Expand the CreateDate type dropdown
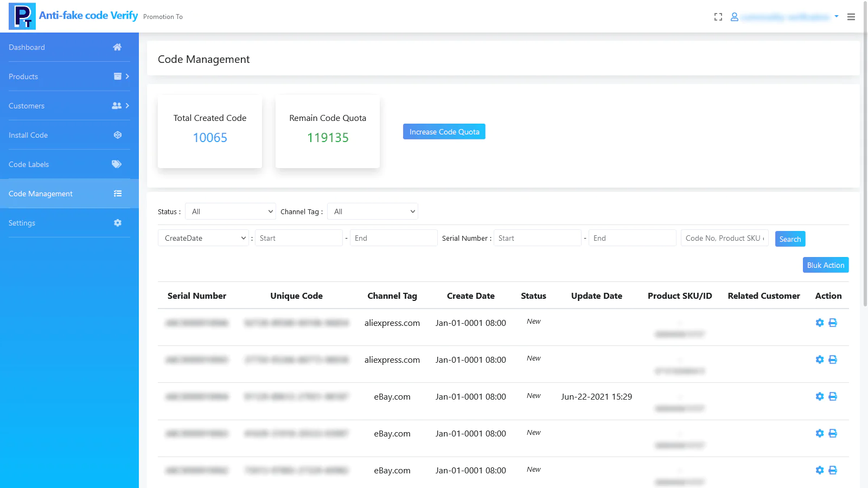Image resolution: width=868 pixels, height=488 pixels. coord(203,238)
